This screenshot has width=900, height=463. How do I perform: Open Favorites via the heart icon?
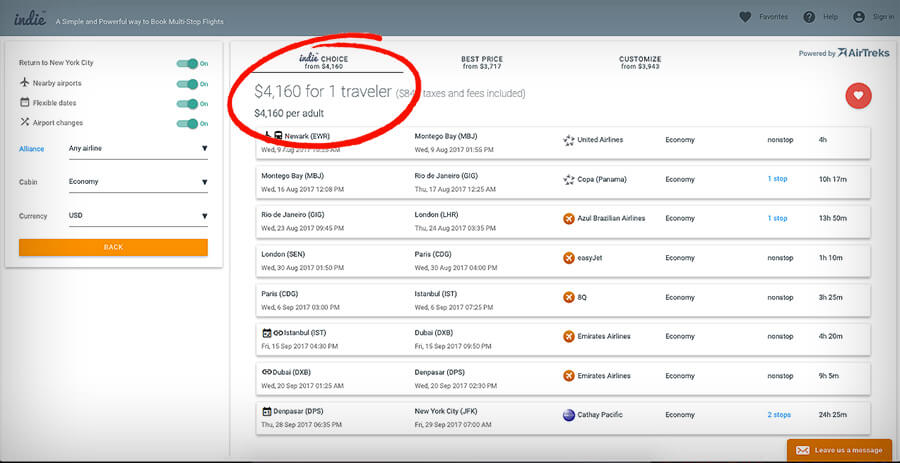point(745,17)
